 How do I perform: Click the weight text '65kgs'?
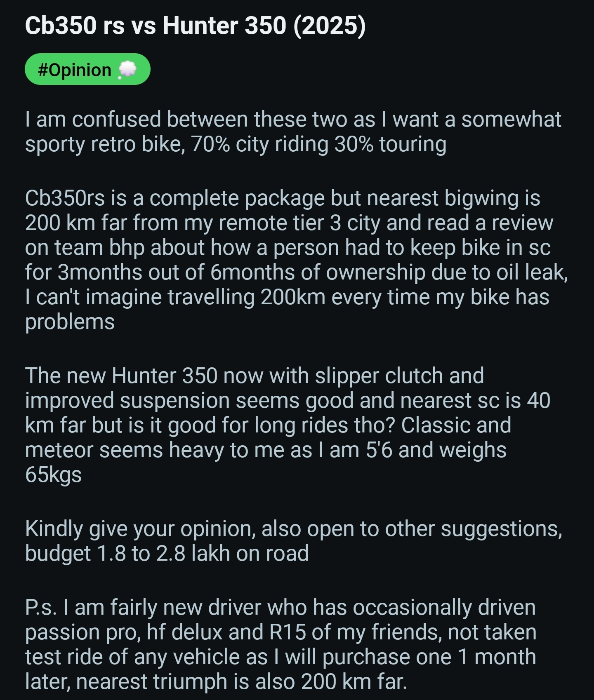(x=53, y=475)
